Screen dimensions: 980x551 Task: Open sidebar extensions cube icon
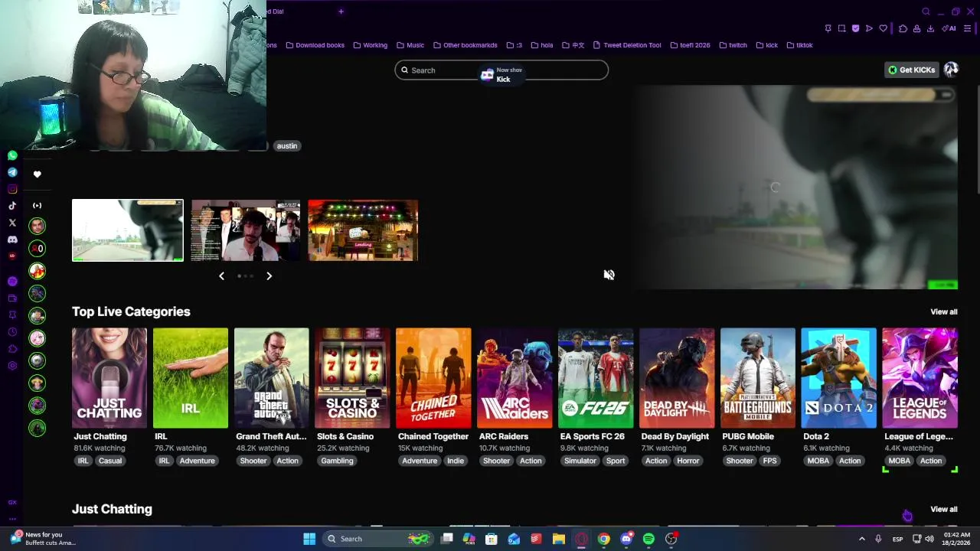12,349
